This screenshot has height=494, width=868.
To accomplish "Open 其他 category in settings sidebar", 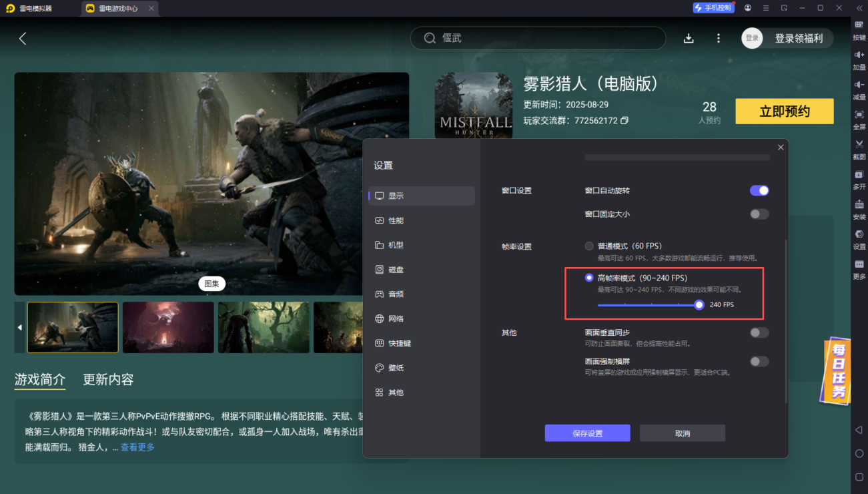I will pos(422,393).
